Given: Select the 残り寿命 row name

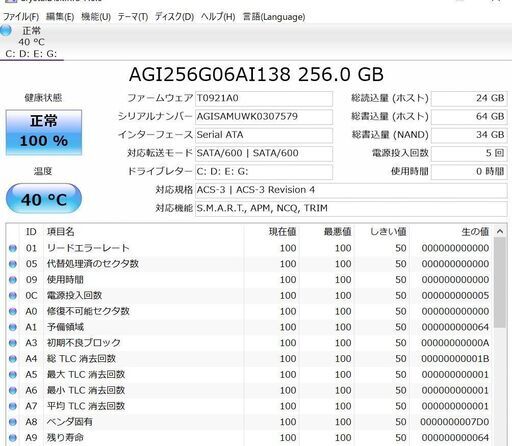Looking at the screenshot, I should coord(65,437).
